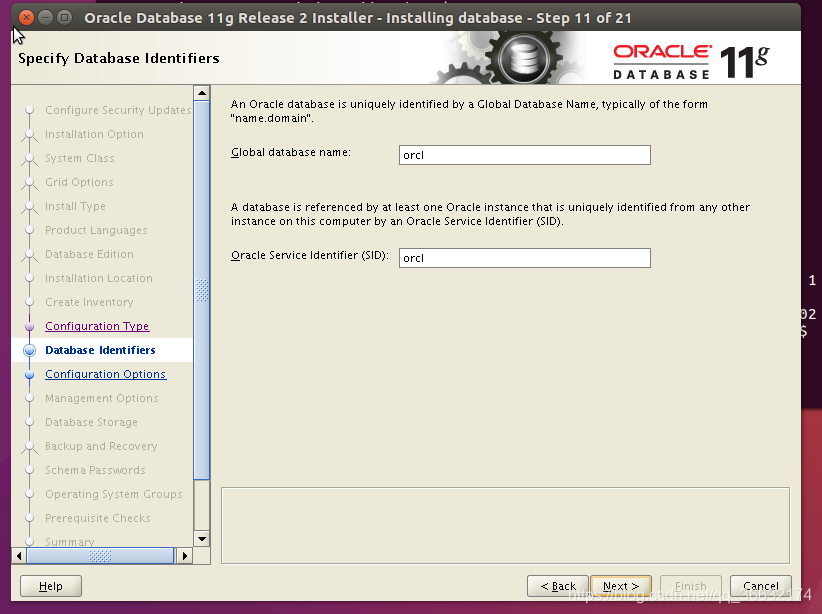Click the Oracle Service Identifier (SID) label
This screenshot has width=822, height=614.
click(310, 255)
